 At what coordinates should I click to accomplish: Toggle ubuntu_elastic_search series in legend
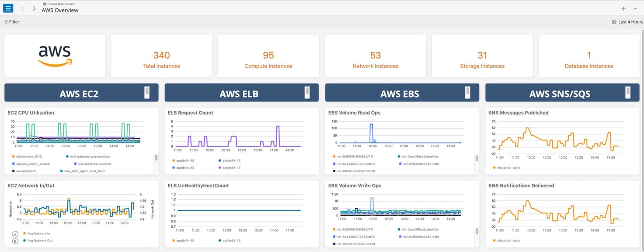31,164
